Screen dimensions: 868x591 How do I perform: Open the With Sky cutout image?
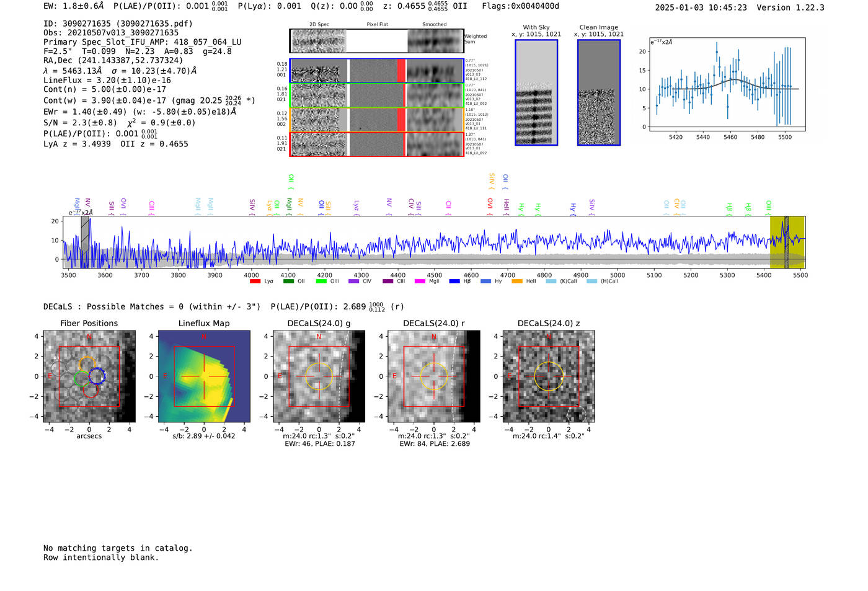click(x=536, y=92)
